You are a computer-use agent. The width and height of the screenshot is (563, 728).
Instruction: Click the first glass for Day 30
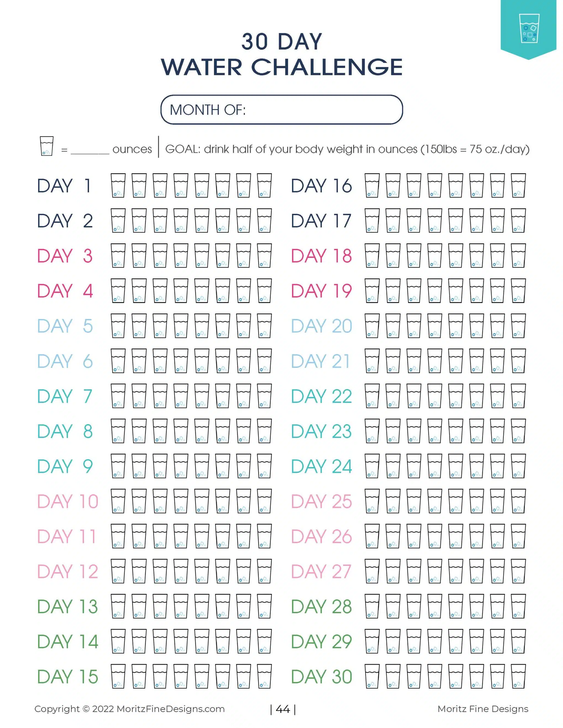coord(372,676)
